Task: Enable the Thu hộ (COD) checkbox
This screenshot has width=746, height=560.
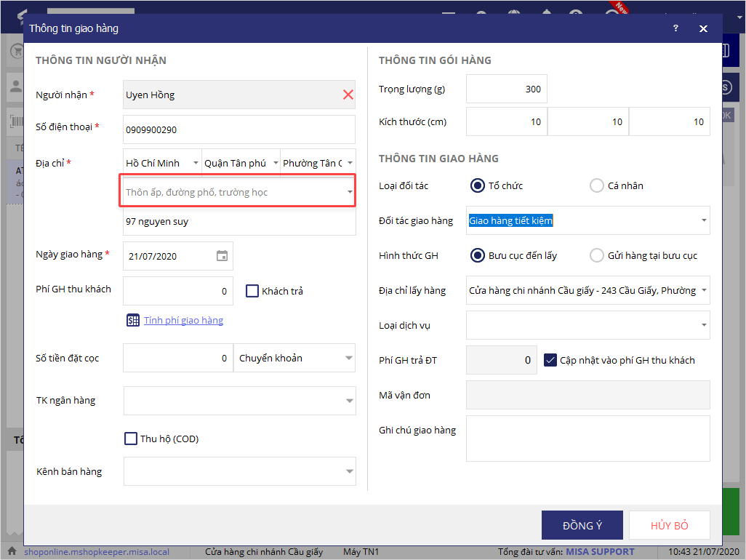Action: click(131, 439)
